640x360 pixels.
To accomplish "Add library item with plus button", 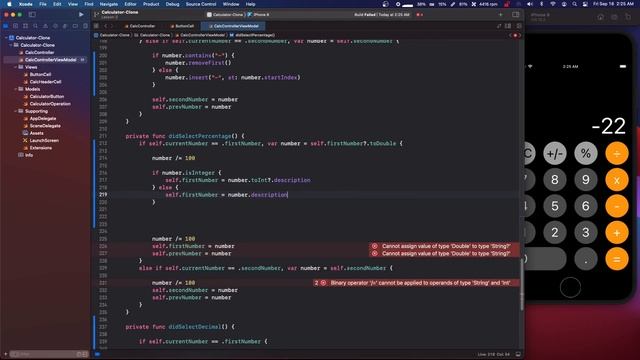I will tap(500, 14).
